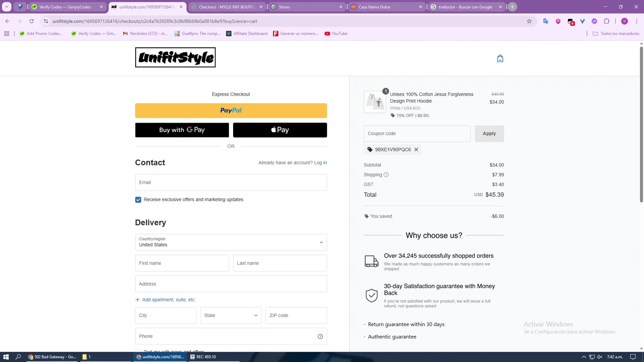Click the 7:42 a.m. taskbar clock
This screenshot has height=362, width=644.
[x=615, y=357]
